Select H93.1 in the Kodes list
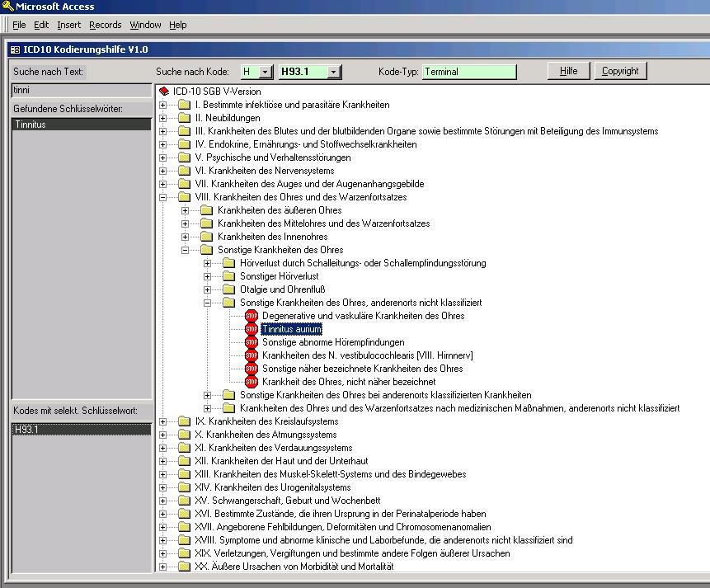The image size is (710, 588). tap(82, 430)
